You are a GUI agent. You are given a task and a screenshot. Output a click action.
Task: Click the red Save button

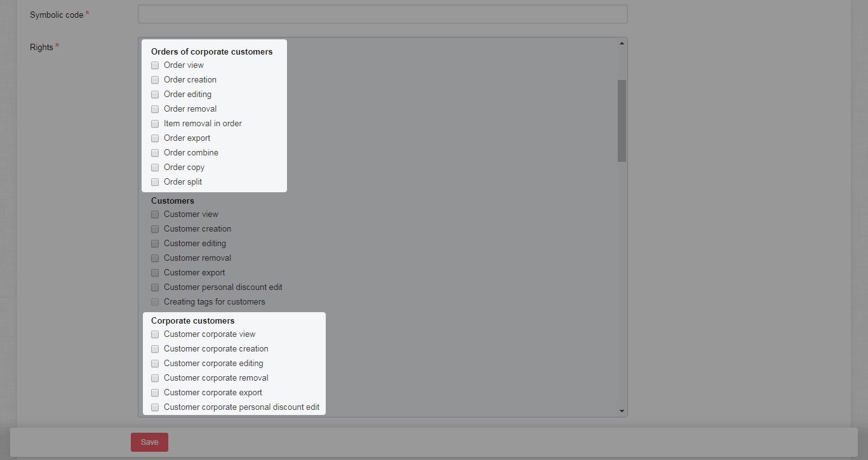149,442
